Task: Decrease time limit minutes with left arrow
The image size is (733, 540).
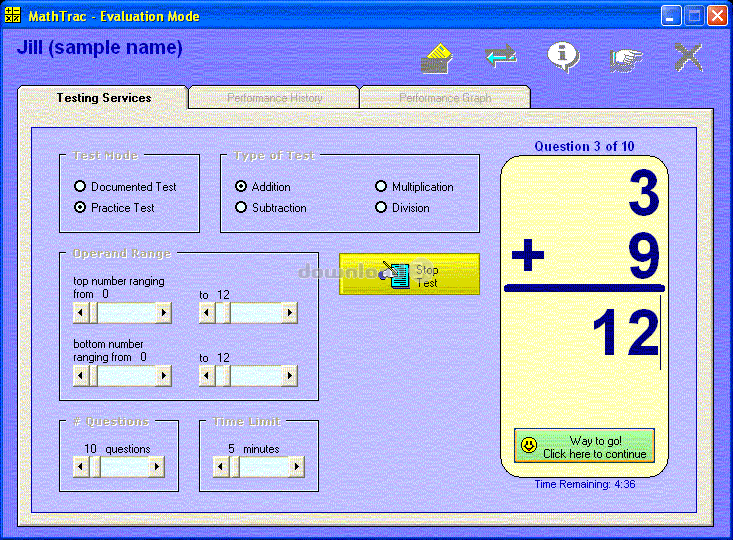Action: 221,467
